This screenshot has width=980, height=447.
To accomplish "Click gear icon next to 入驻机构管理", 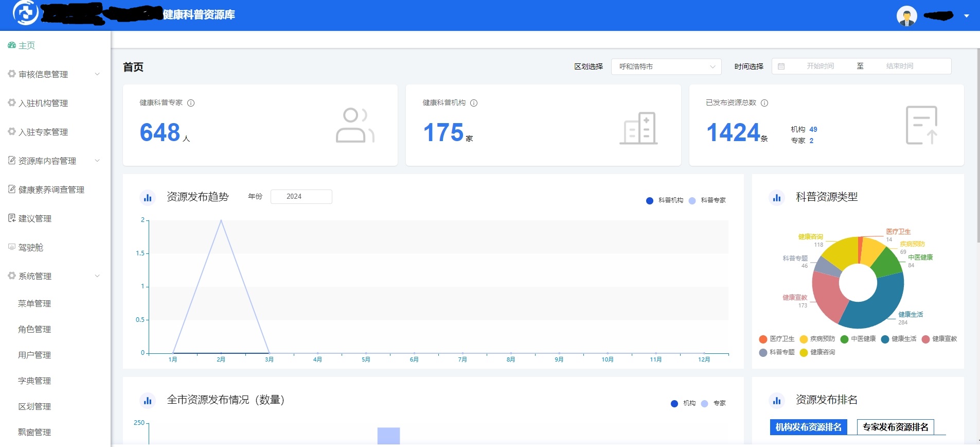I will click(x=12, y=103).
